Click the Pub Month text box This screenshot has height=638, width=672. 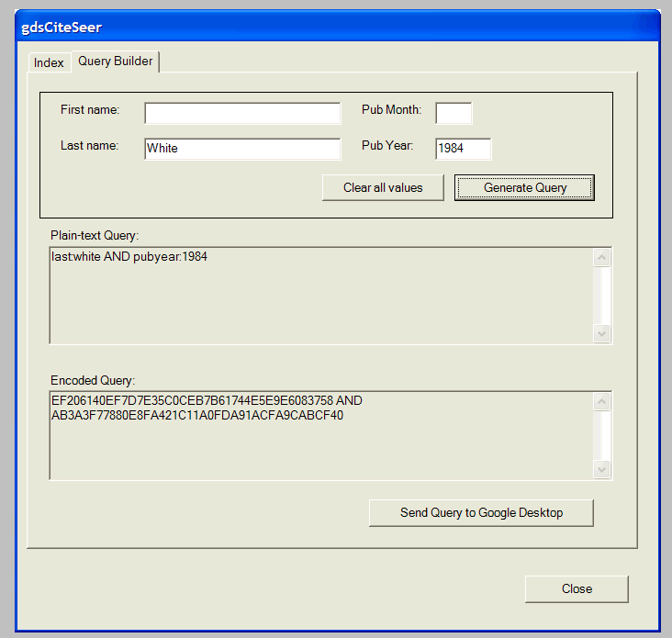pyautogui.click(x=454, y=113)
